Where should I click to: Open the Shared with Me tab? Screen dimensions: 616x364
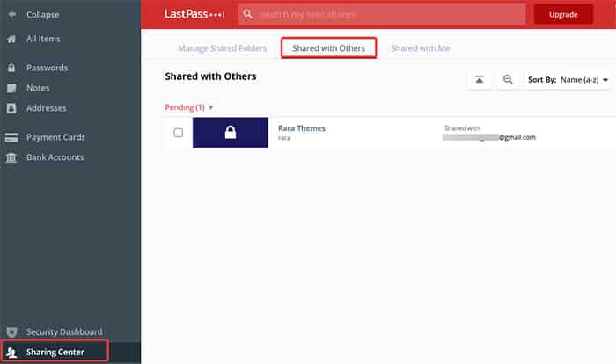[421, 48]
